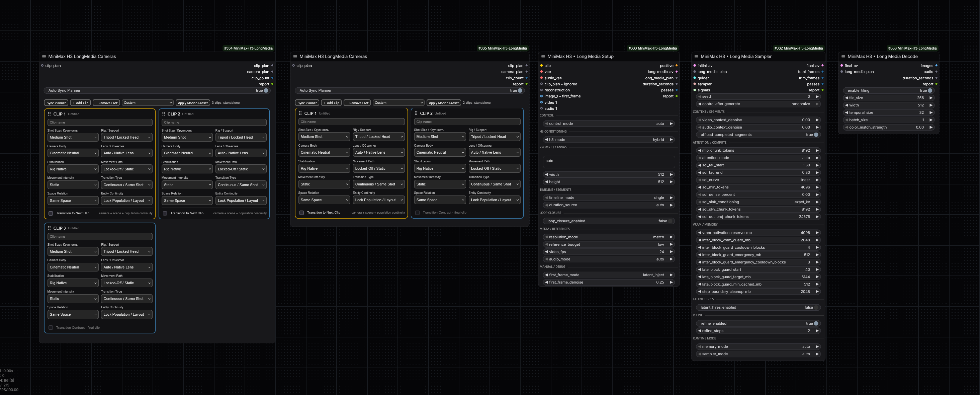Click Sync Planner button in node #334

[x=56, y=103]
